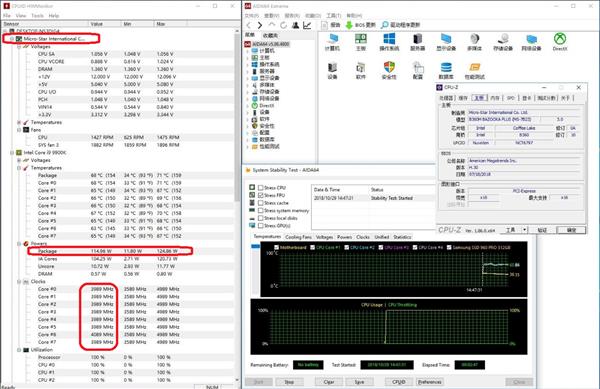Switch to the Cooling Fans tab
Image resolution: width=600 pixels, height=389 pixels.
[x=298, y=237]
